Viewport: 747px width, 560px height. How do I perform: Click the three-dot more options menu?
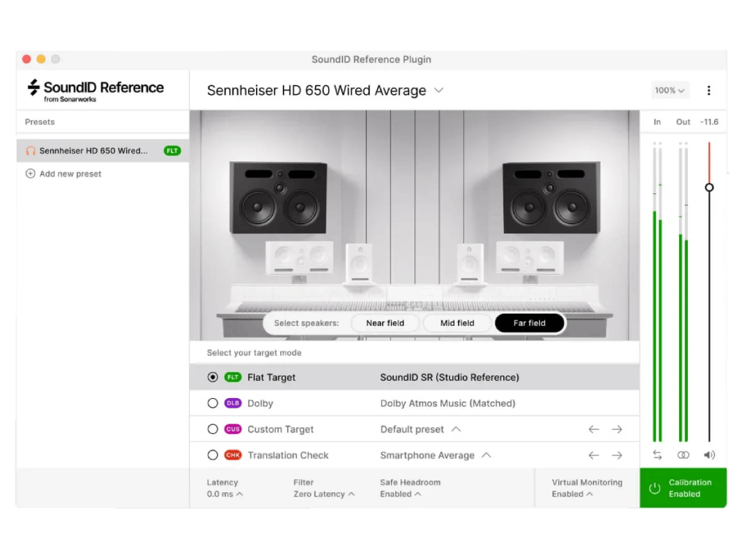pos(708,90)
